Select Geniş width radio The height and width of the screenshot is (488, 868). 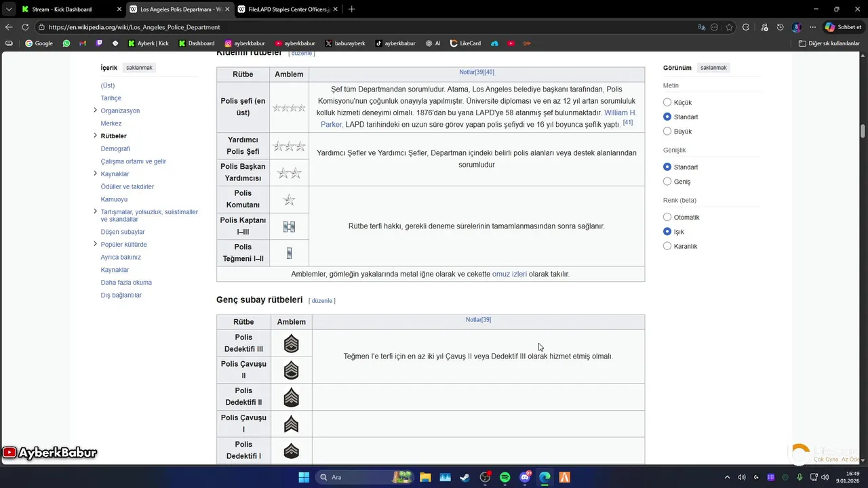[667, 182]
